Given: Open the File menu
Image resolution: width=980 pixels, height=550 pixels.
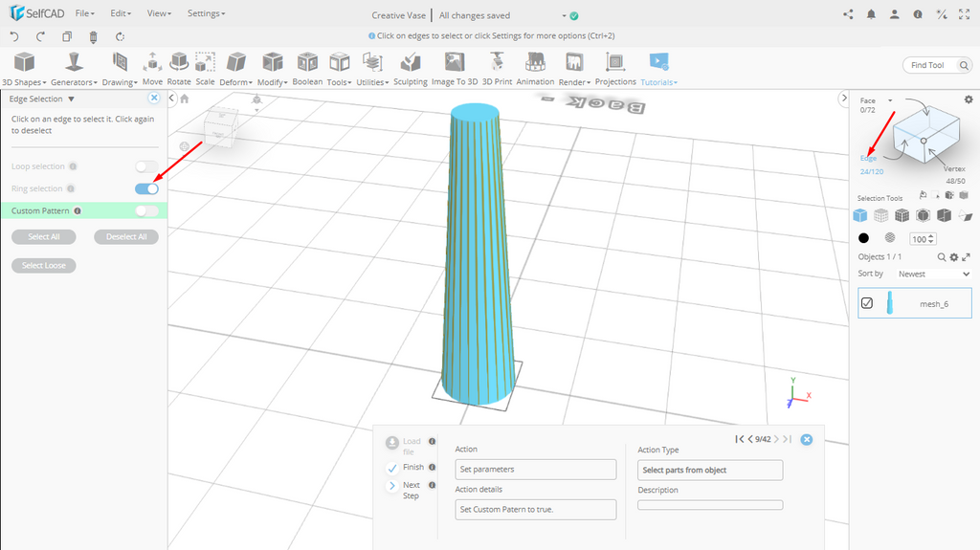Looking at the screenshot, I should click(85, 14).
